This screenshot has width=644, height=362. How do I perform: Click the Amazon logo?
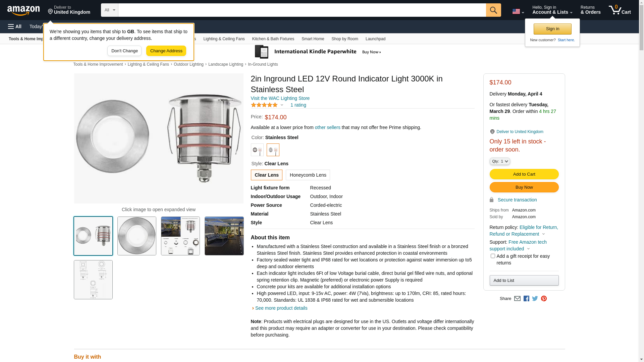pos(23,11)
